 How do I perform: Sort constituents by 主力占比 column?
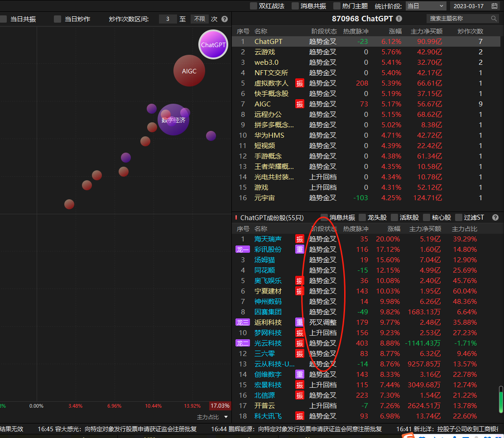[465, 229]
